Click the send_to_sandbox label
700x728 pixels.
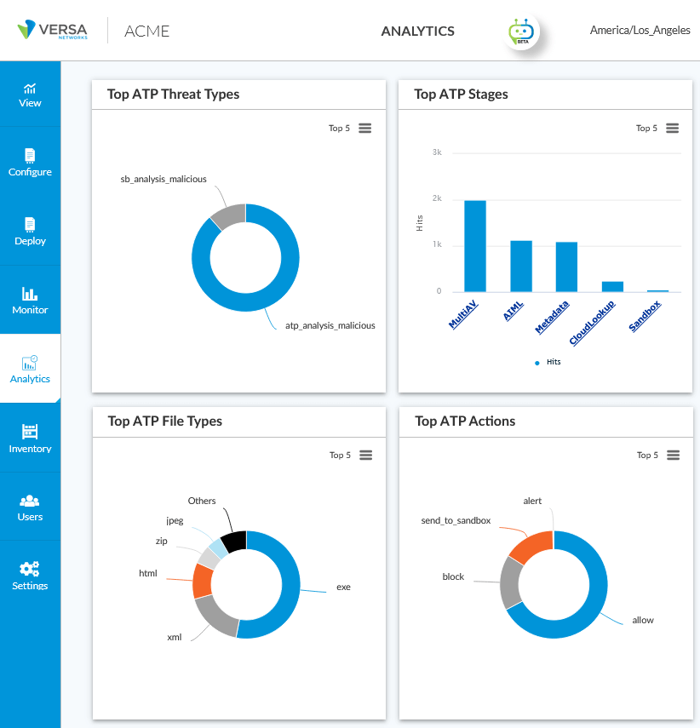(456, 521)
